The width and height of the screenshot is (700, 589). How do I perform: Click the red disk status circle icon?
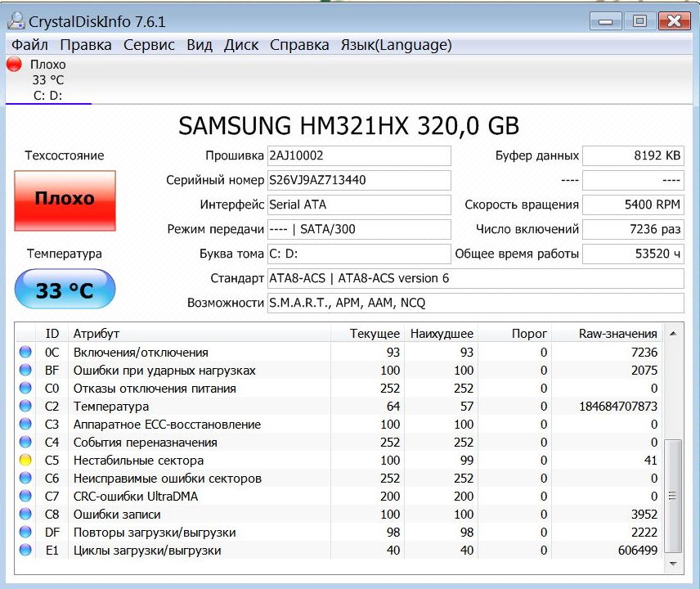pos(14,65)
